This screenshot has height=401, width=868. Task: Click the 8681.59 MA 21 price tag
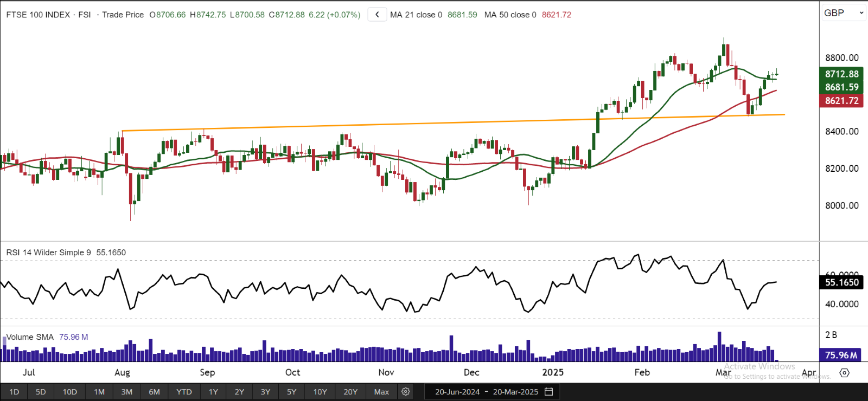click(841, 87)
